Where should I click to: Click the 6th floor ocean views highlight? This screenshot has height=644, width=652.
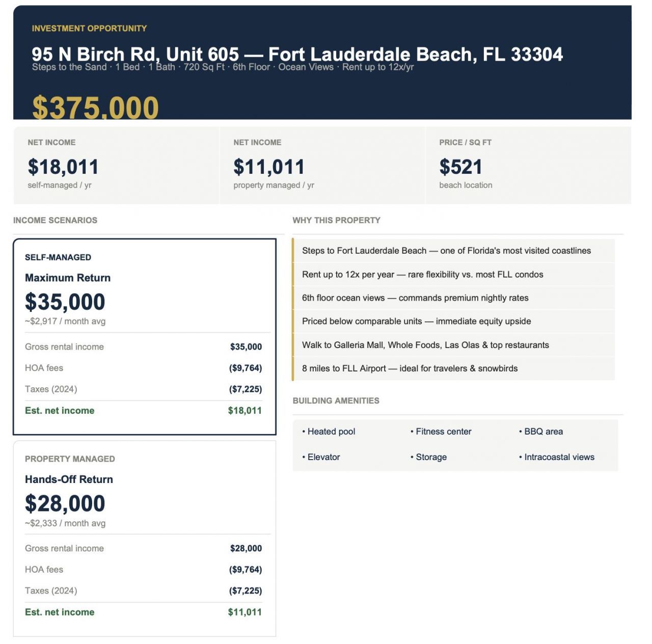[x=415, y=298]
